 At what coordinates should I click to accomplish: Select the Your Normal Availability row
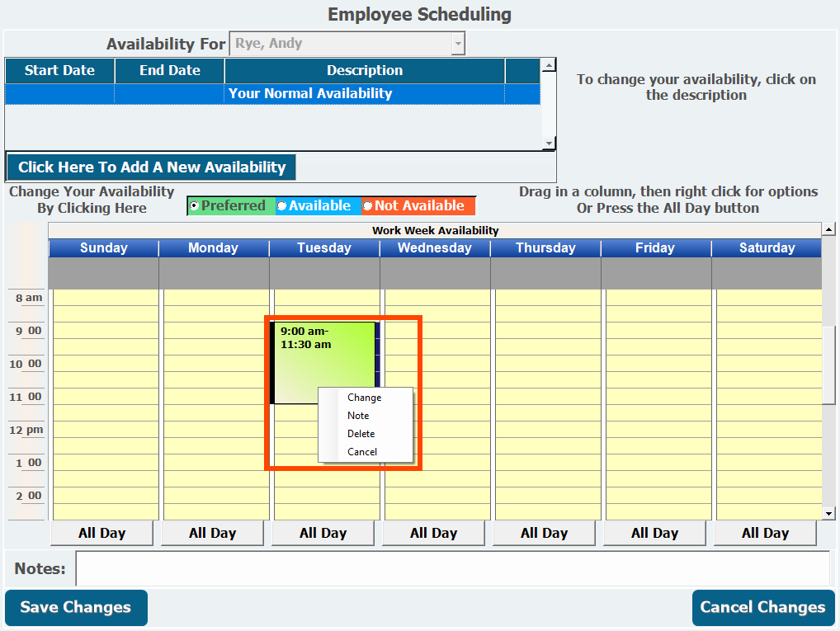coord(310,94)
